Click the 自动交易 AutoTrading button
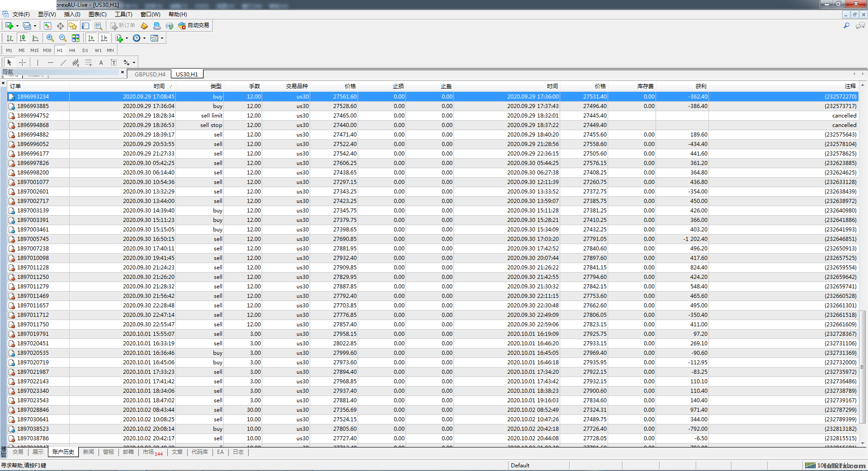The image size is (868, 471). [x=194, y=26]
